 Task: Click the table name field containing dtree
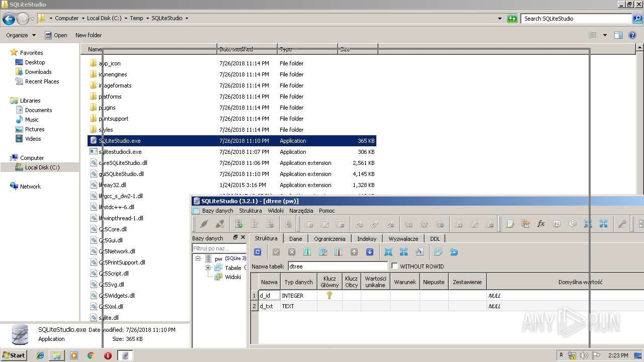pos(338,266)
